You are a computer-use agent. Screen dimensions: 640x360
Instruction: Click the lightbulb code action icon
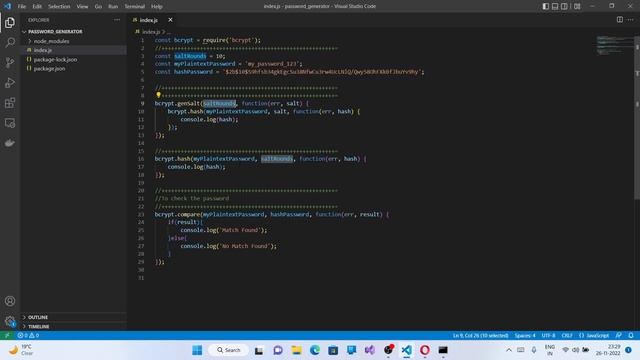[x=158, y=95]
